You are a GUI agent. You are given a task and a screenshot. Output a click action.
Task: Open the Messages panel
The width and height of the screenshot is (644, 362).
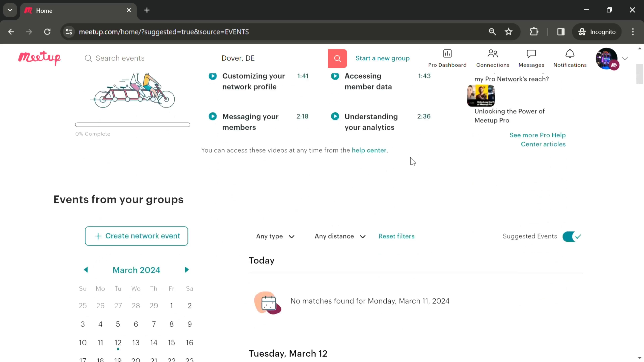(x=531, y=58)
